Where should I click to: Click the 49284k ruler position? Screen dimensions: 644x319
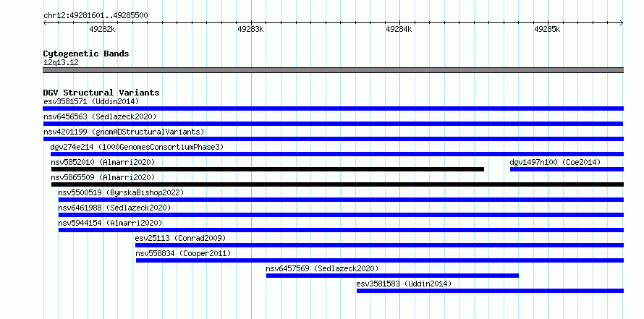click(x=399, y=29)
